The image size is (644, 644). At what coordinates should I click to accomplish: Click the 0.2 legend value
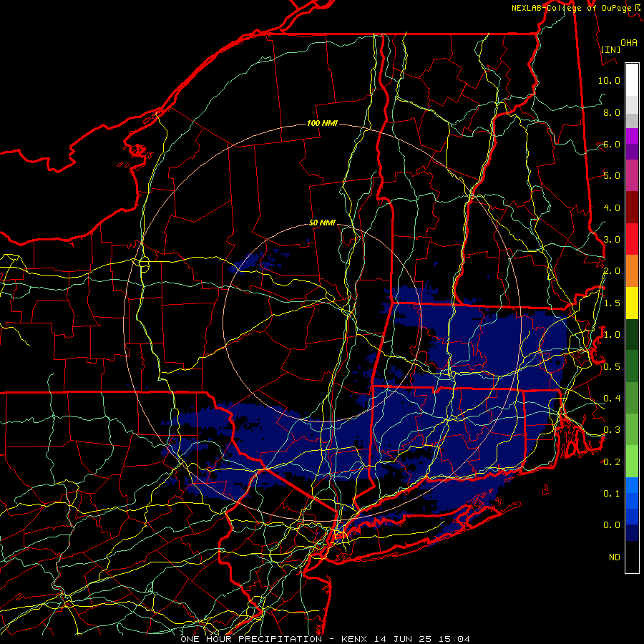[x=612, y=462]
